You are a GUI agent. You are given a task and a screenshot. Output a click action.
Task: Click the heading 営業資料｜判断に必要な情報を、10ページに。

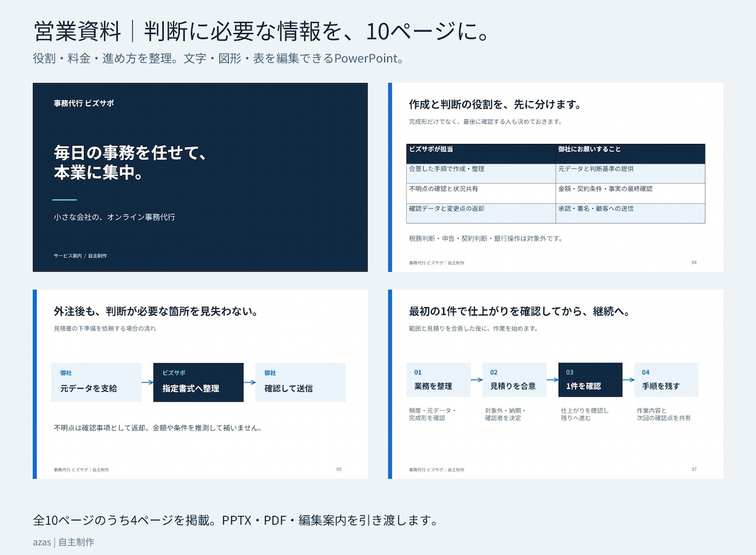click(x=262, y=31)
